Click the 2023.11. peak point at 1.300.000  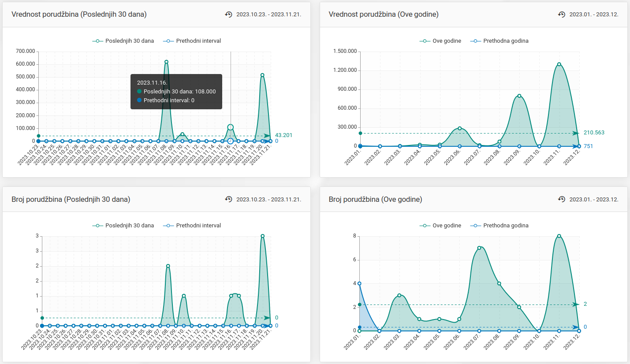(x=559, y=64)
